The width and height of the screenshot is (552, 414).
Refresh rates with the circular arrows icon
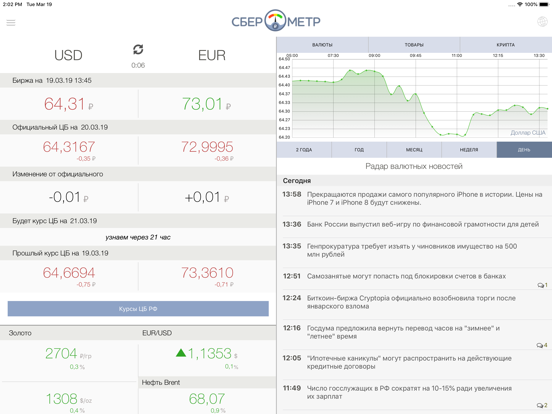coord(138,49)
